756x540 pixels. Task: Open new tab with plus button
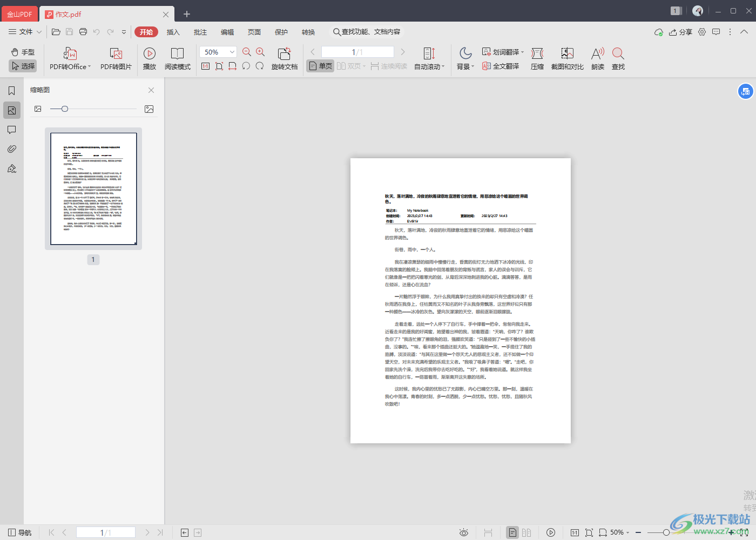(x=187, y=14)
